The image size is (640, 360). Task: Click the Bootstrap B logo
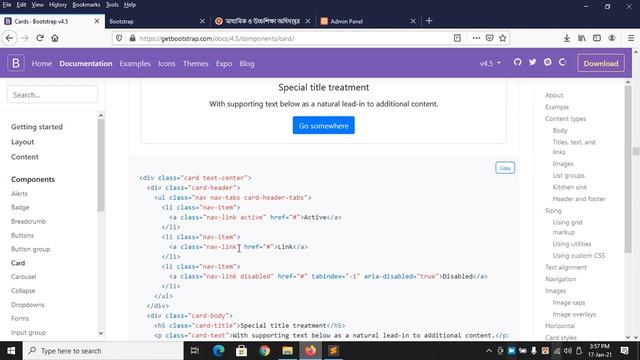(16, 63)
